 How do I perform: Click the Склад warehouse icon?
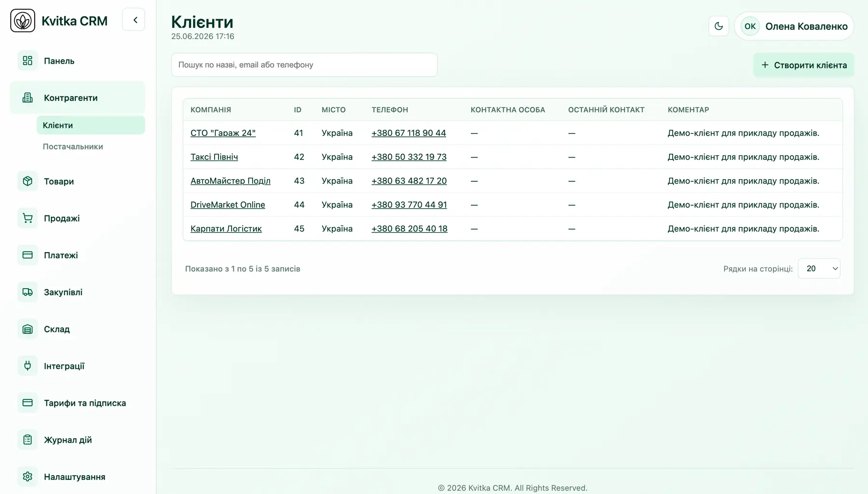click(27, 329)
